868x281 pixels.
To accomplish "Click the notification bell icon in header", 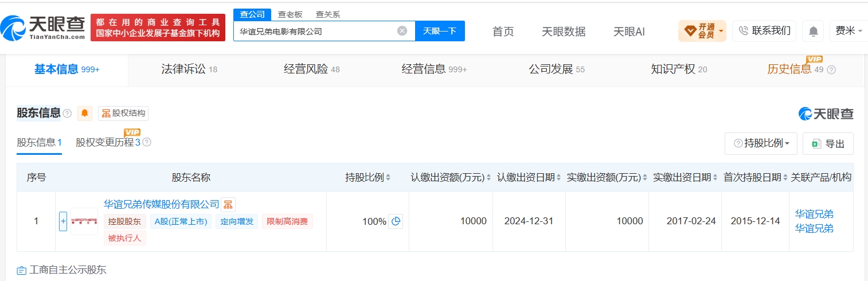I will tap(813, 31).
